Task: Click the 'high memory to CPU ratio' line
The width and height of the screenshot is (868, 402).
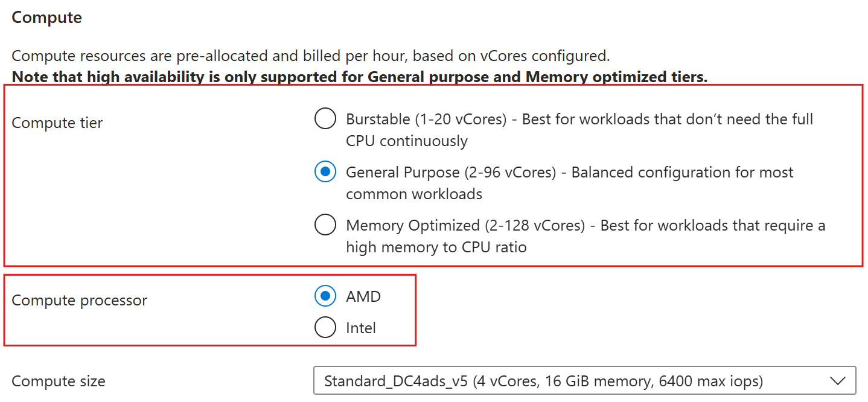Action: click(436, 247)
